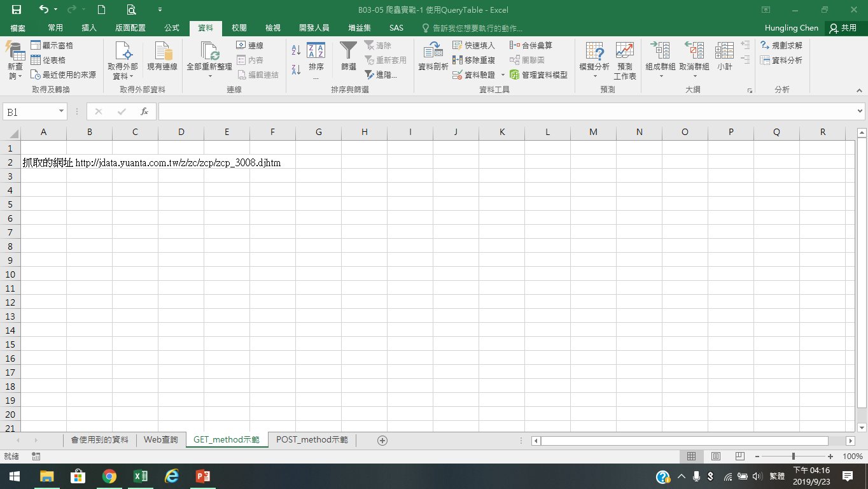Click the Undo arrow icon
The height and width of the screenshot is (489, 868).
43,10
